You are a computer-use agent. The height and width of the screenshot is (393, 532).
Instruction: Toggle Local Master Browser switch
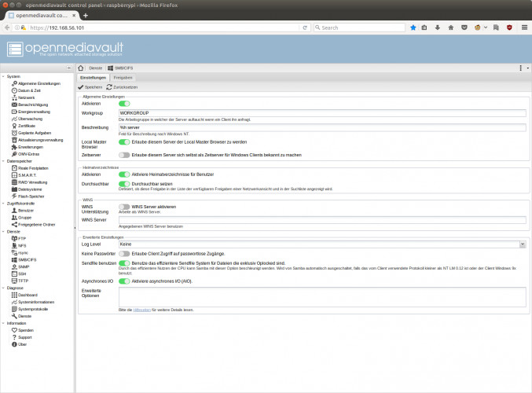coord(124,141)
